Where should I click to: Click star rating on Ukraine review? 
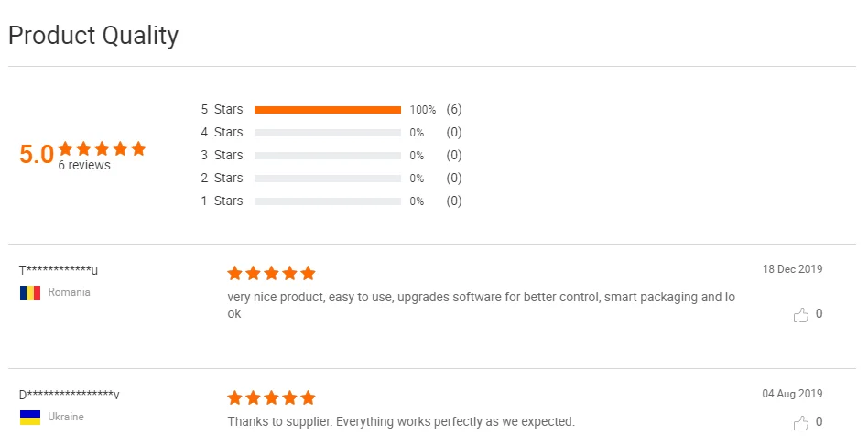271,397
